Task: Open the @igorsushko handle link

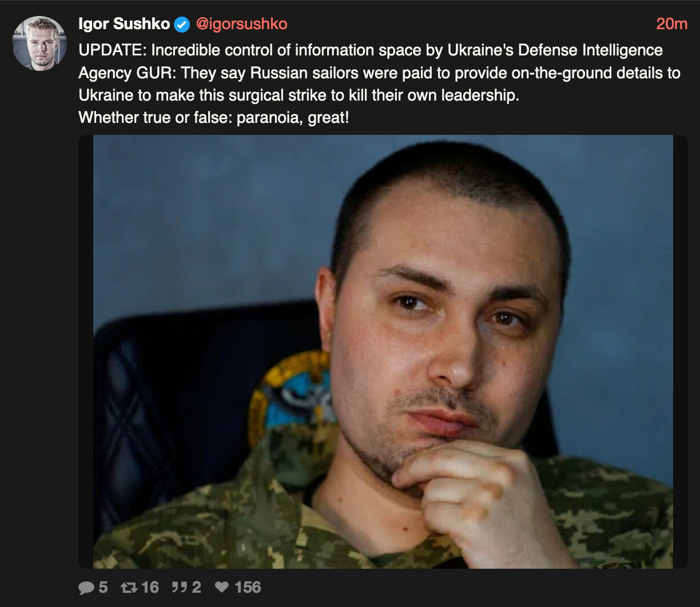Action: 241,24
